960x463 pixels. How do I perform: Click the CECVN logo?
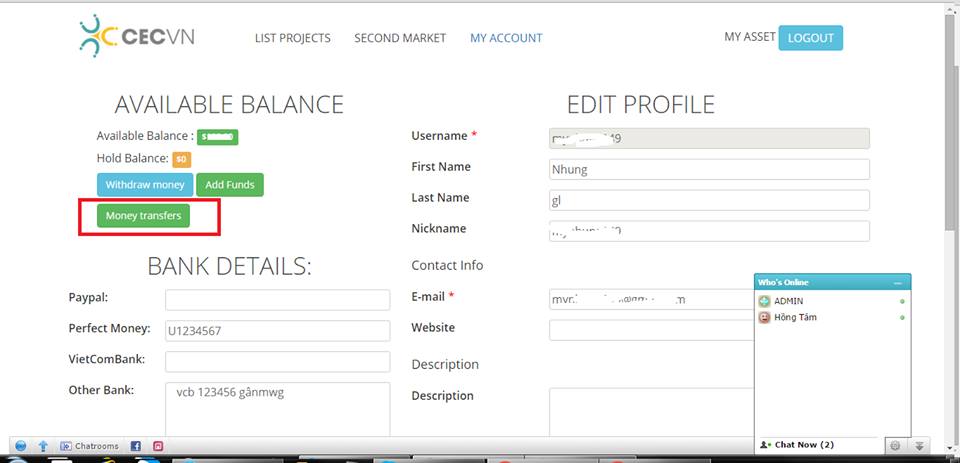pos(137,37)
